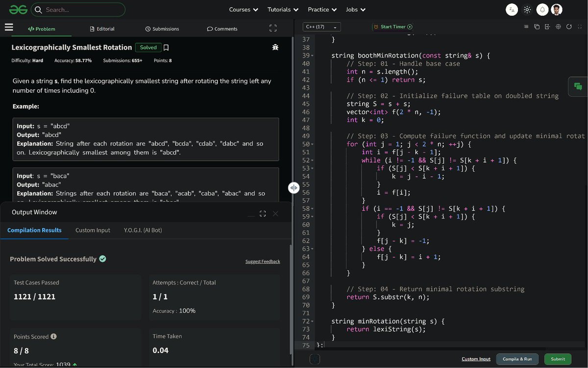Open the Jobs dropdown menu
Screen dimensions: 588x368
(x=355, y=9)
